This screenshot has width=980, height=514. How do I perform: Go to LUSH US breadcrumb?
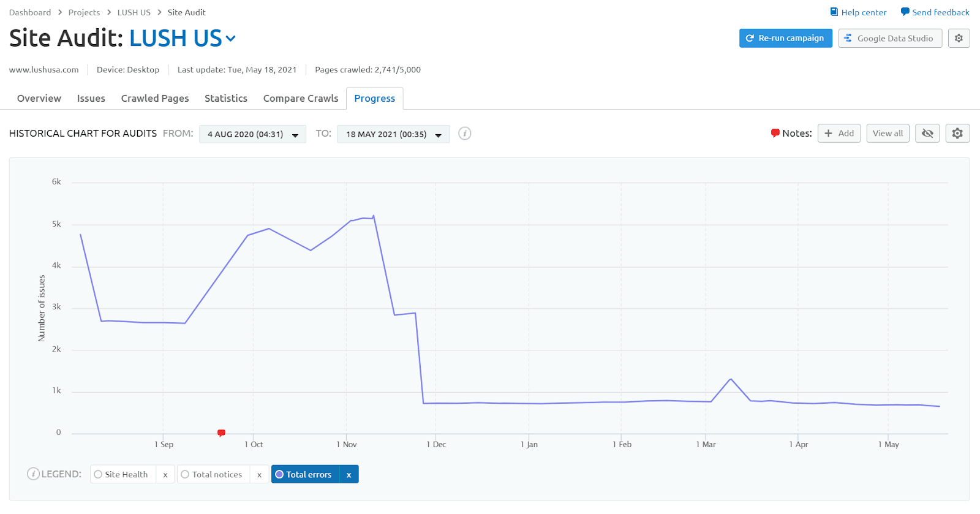(x=134, y=12)
